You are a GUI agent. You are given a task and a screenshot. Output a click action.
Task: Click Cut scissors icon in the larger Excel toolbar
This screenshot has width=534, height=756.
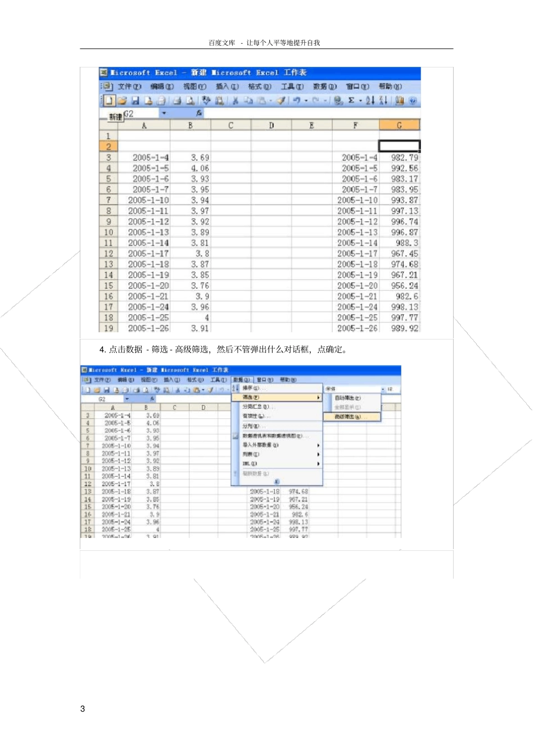[236, 101]
